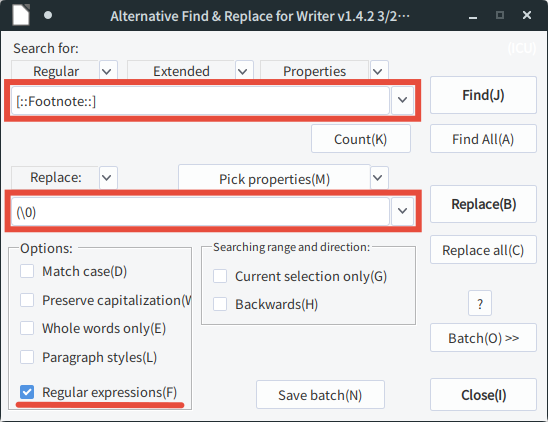Click the document icon in title bar
This screenshot has height=422, width=548.
[21, 15]
